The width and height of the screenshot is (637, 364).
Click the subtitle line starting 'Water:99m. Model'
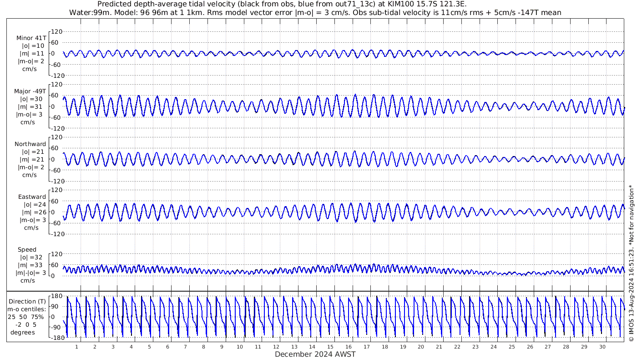click(x=315, y=12)
